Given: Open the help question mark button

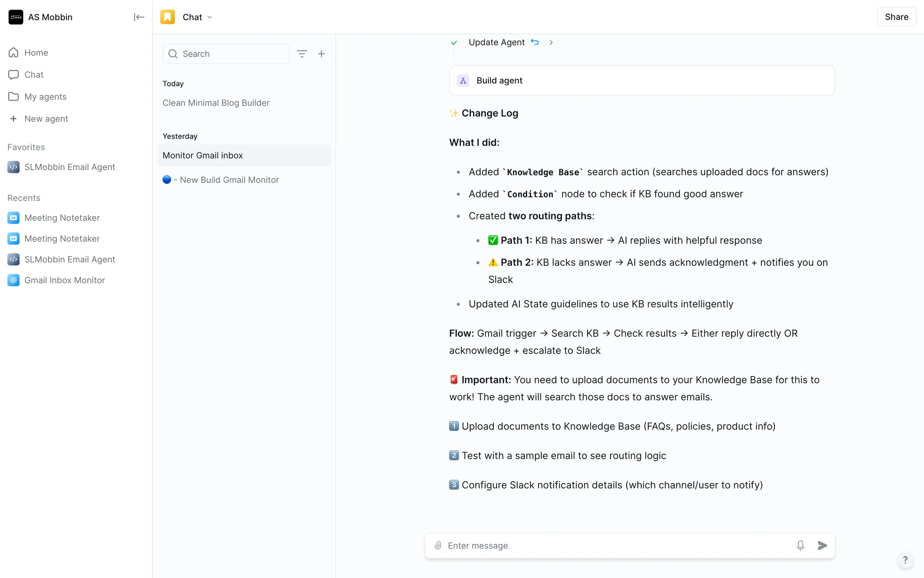Looking at the screenshot, I should tap(905, 560).
